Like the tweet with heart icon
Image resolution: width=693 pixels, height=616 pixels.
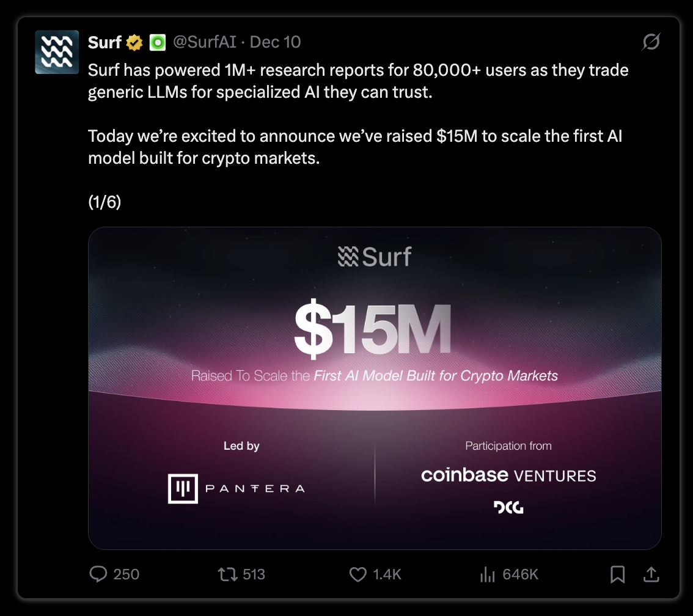click(358, 574)
